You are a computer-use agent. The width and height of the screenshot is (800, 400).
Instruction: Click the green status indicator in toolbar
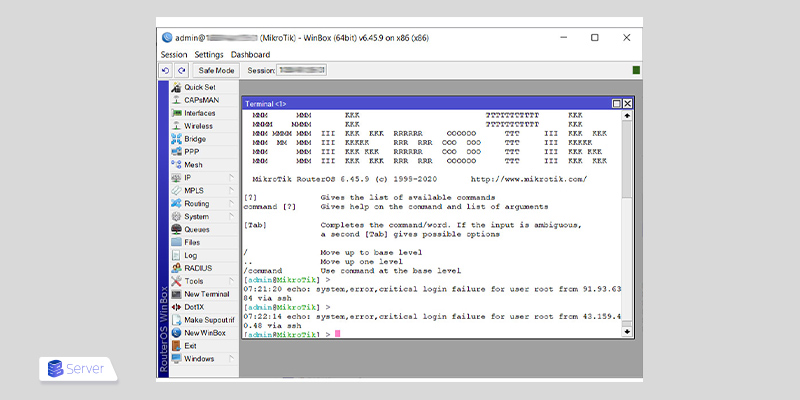click(636, 70)
